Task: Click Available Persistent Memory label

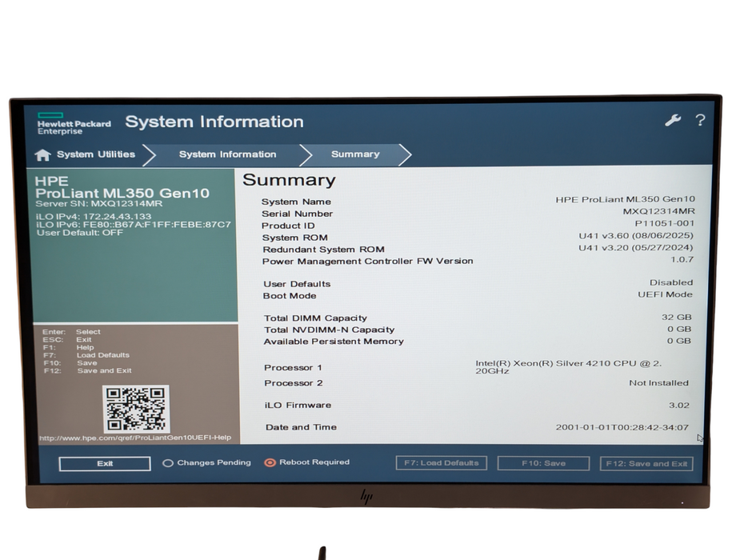Action: 334,342
